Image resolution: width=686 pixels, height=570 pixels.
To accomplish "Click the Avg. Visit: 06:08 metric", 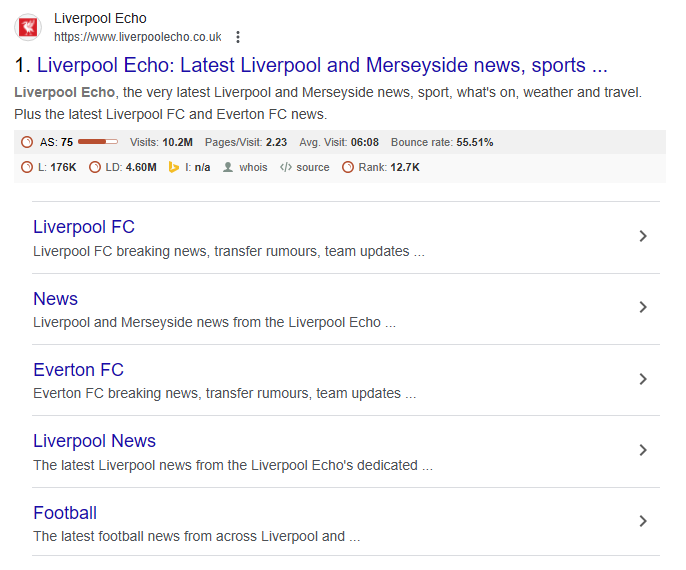I will pos(339,142).
